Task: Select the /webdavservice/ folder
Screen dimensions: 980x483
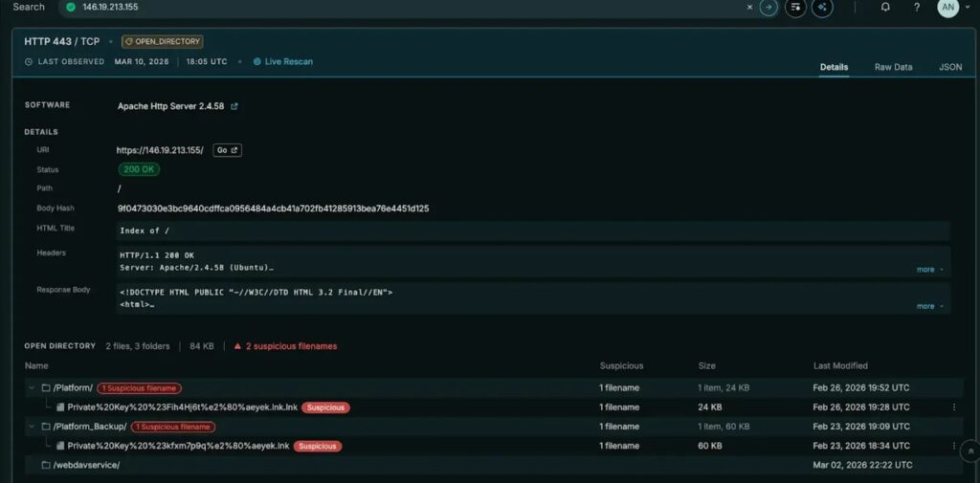Action: (x=86, y=465)
